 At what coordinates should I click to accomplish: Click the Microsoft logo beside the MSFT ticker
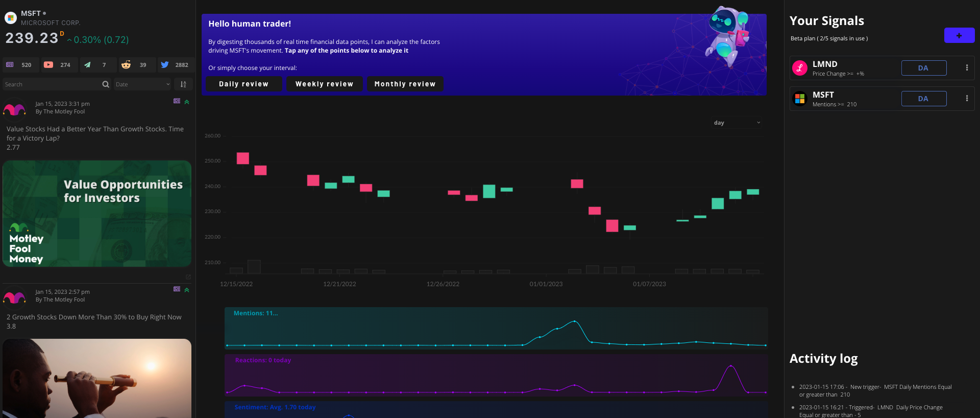tap(11, 18)
